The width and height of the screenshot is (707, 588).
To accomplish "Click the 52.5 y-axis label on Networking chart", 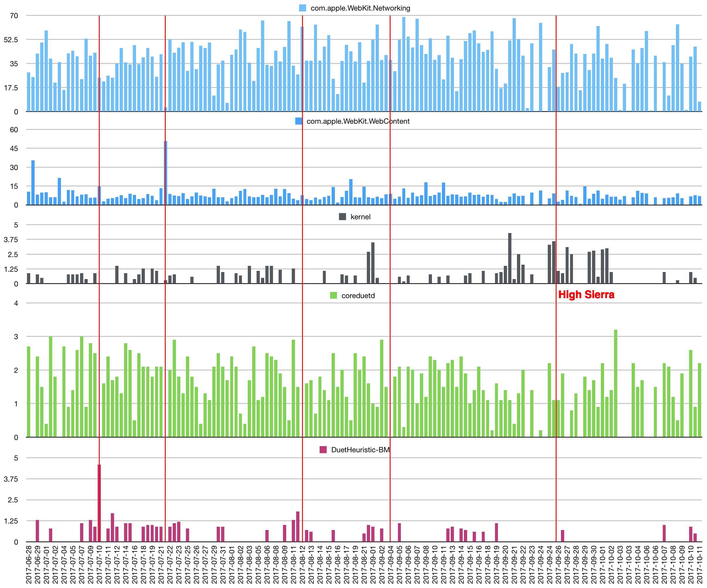I will tap(11, 40).
